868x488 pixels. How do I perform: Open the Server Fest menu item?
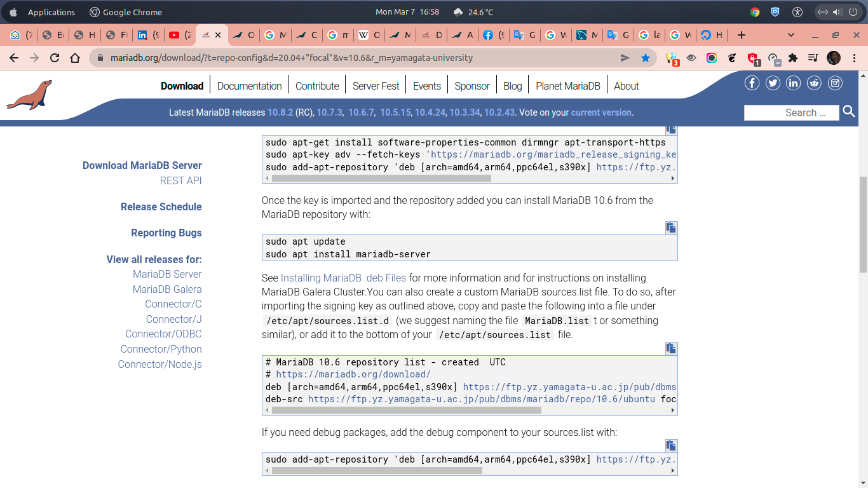tap(376, 86)
